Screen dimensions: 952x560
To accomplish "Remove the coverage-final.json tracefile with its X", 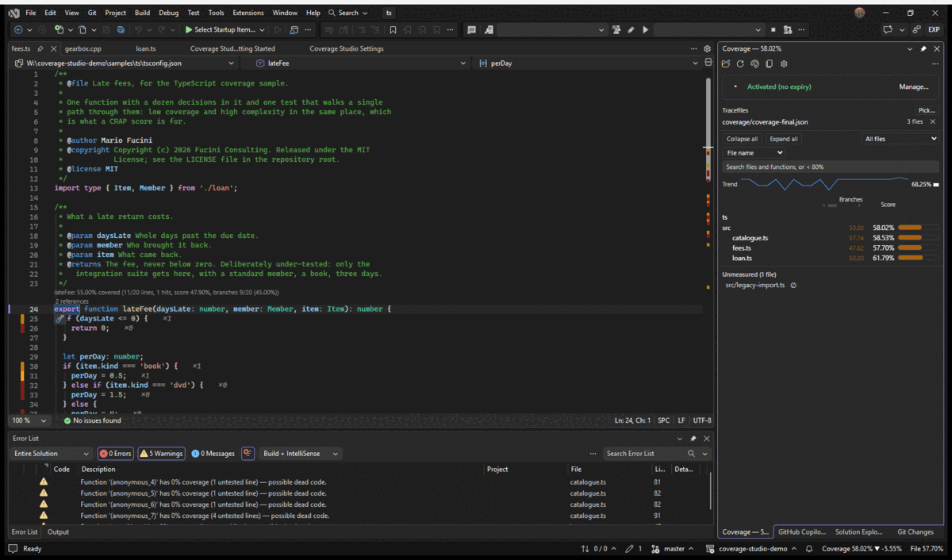I will pyautogui.click(x=933, y=122).
